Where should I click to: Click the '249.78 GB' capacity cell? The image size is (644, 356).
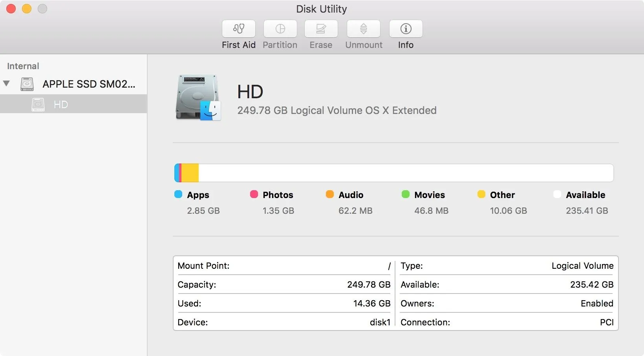pos(369,284)
